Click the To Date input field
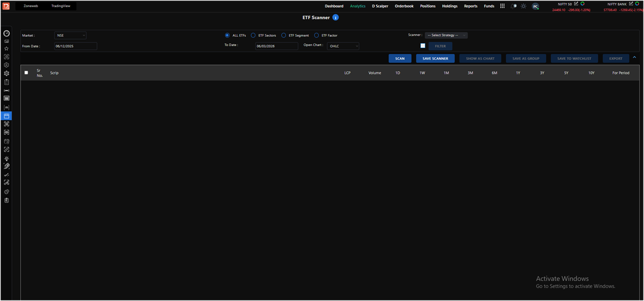This screenshot has height=301, width=644. (x=276, y=46)
